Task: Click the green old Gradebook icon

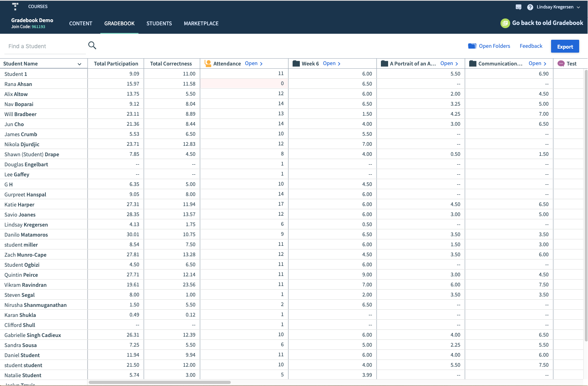Action: coord(505,23)
